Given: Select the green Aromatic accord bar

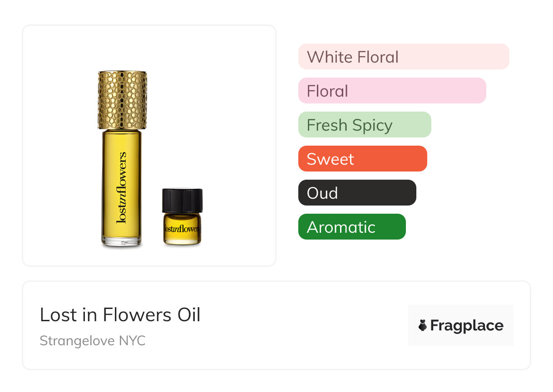Looking at the screenshot, I should [x=351, y=227].
